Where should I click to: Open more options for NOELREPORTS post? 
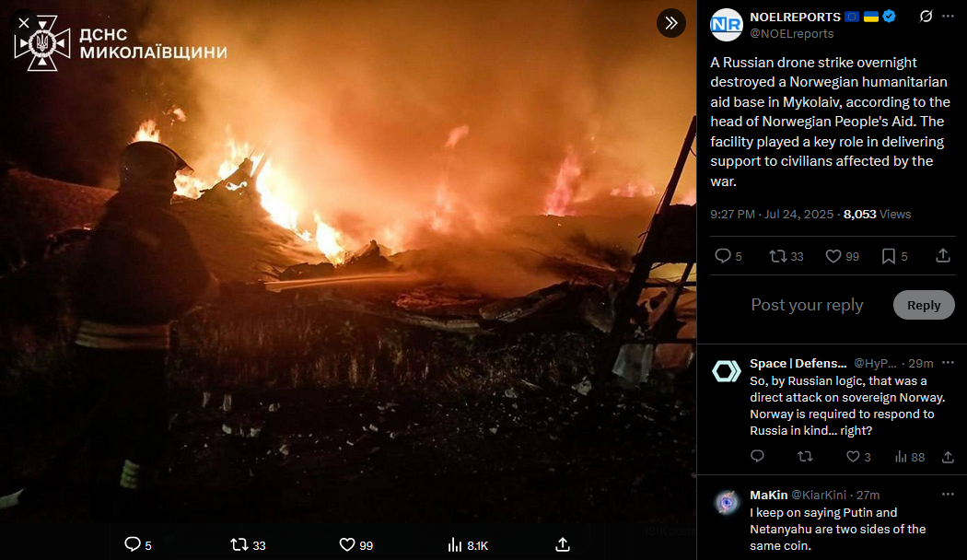[948, 17]
